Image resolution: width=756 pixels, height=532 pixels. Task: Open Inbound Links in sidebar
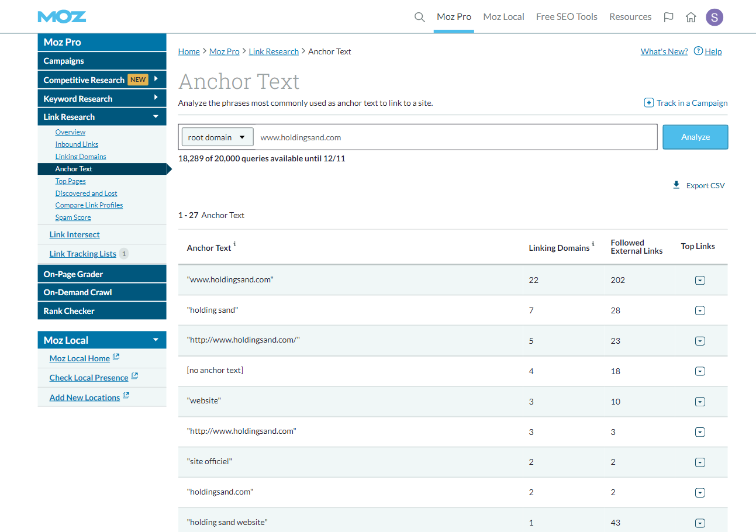(x=77, y=144)
